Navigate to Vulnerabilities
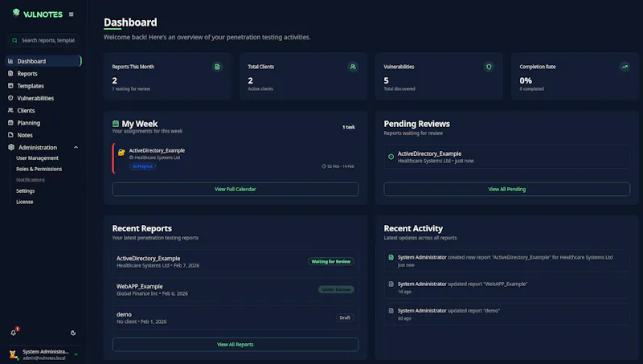The width and height of the screenshot is (643, 364). point(43,98)
